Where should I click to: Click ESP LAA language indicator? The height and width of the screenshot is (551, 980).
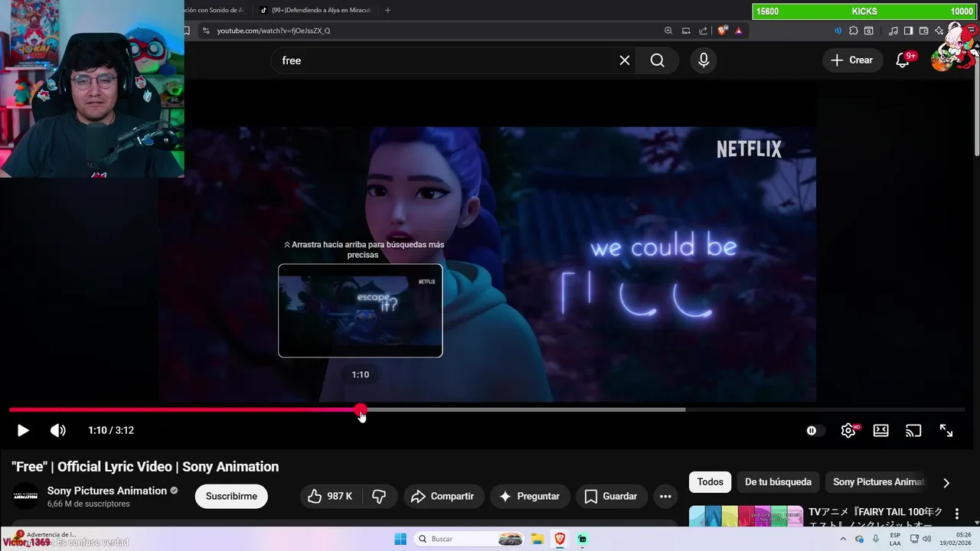tap(895, 539)
